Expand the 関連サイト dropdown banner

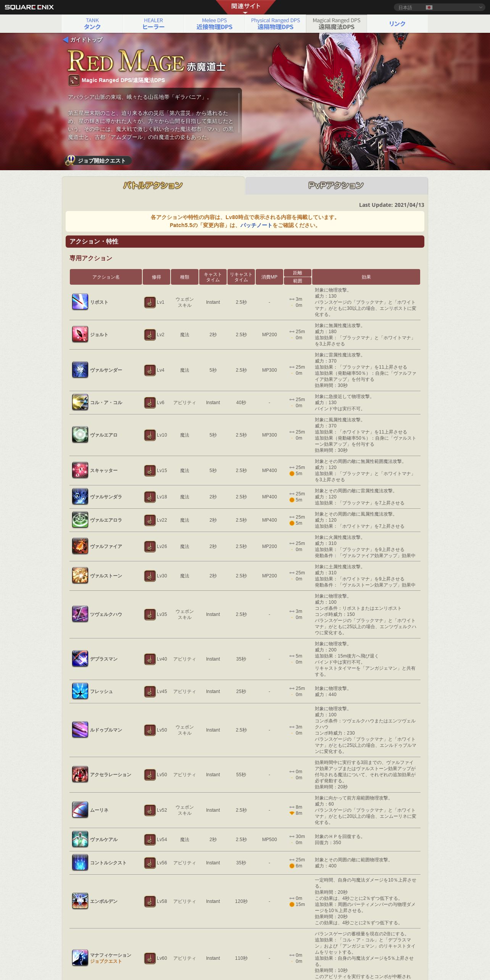tap(245, 7)
